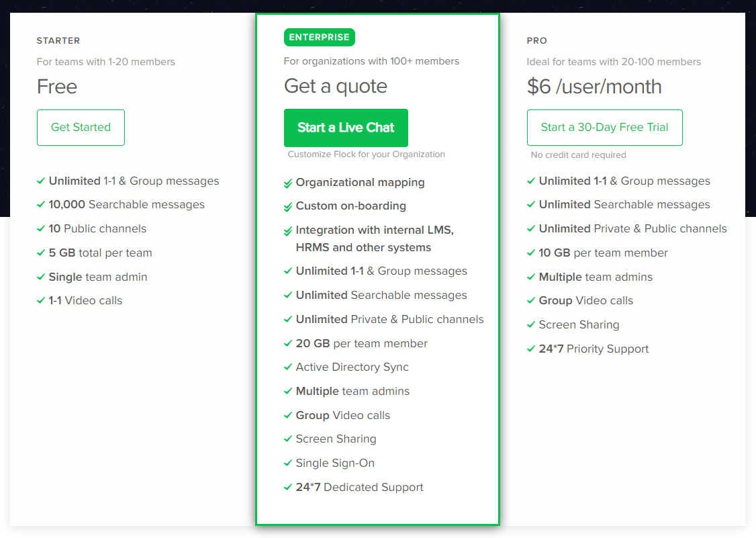Click the double-check icon beside Integration with internal LMS
The image size is (756, 538).
pyautogui.click(x=288, y=231)
